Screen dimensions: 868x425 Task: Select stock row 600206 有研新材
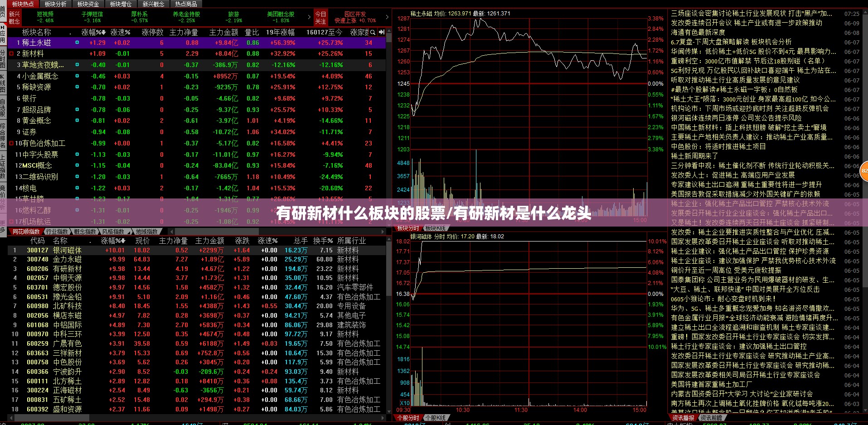pyautogui.click(x=196, y=269)
